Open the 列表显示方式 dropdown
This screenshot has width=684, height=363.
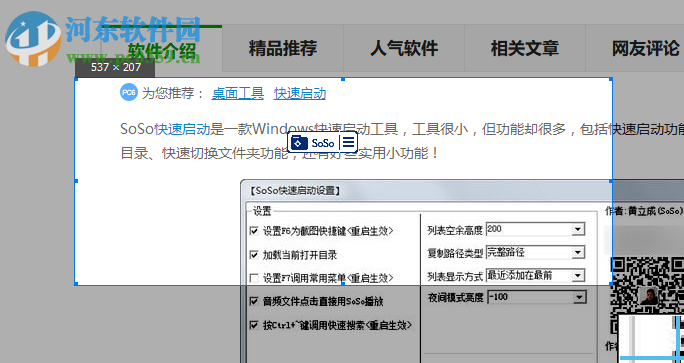[x=535, y=275]
